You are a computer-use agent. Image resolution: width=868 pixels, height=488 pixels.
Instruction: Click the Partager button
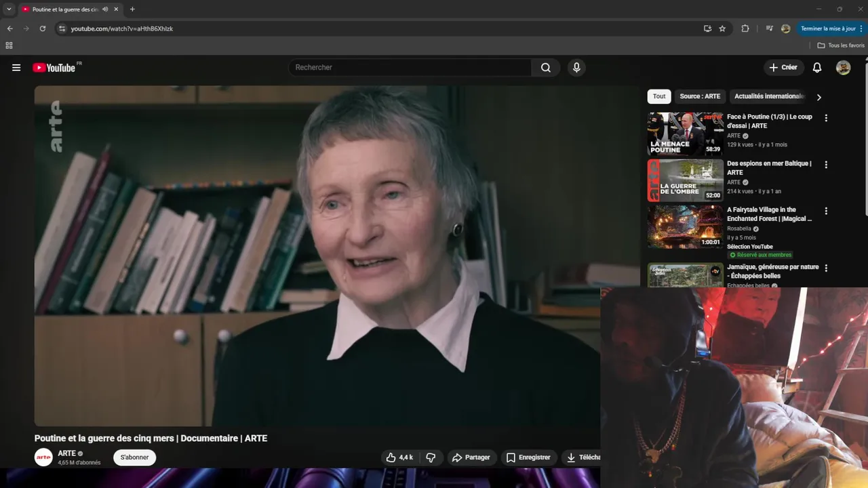471,457
